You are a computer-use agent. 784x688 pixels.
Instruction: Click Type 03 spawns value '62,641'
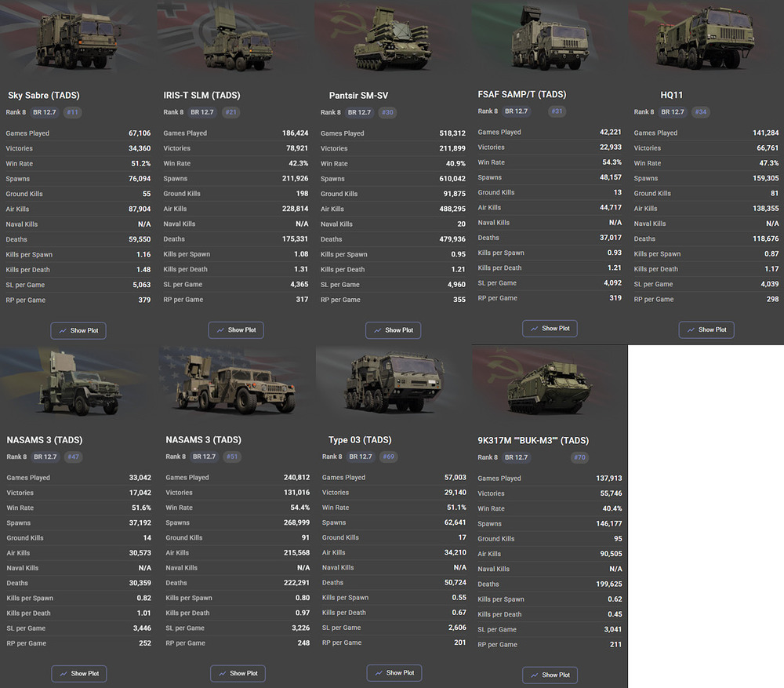click(x=455, y=522)
